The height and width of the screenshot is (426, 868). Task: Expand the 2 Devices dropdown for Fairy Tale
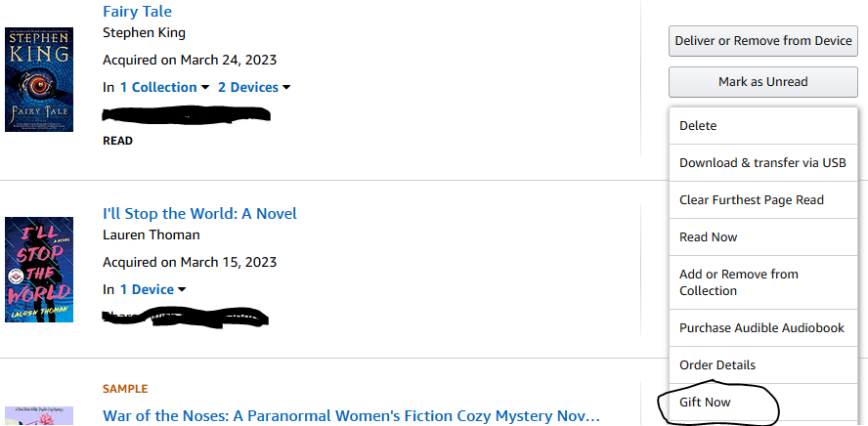pos(254,87)
